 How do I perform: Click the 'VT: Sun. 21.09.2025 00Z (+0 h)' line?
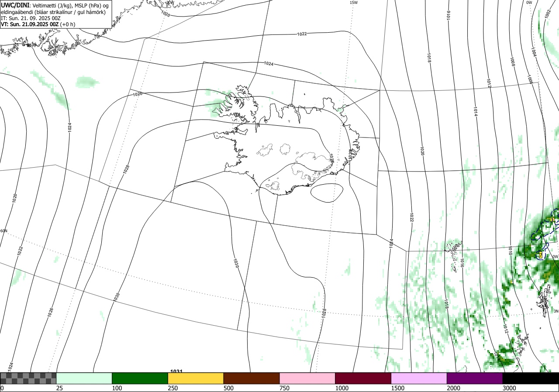(x=38, y=24)
